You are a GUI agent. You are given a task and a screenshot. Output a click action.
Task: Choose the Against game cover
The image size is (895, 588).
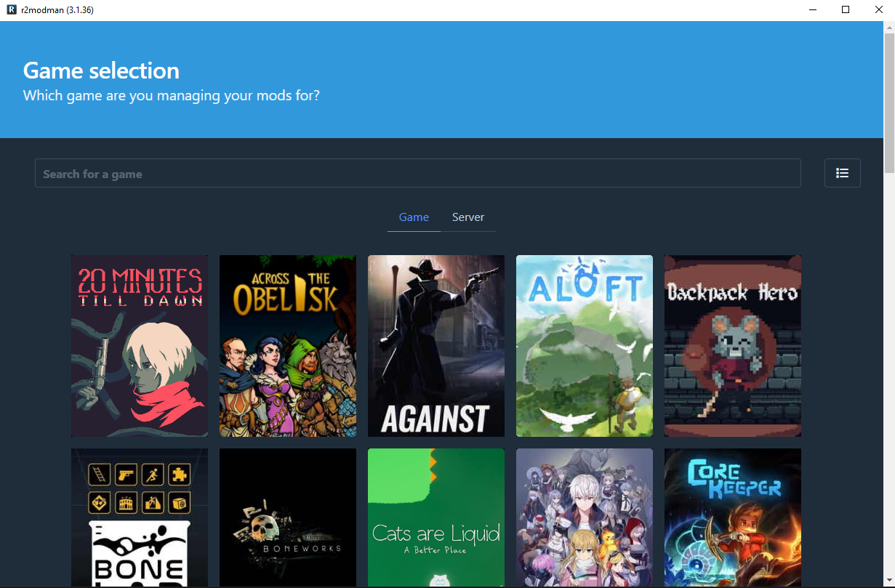(x=436, y=346)
